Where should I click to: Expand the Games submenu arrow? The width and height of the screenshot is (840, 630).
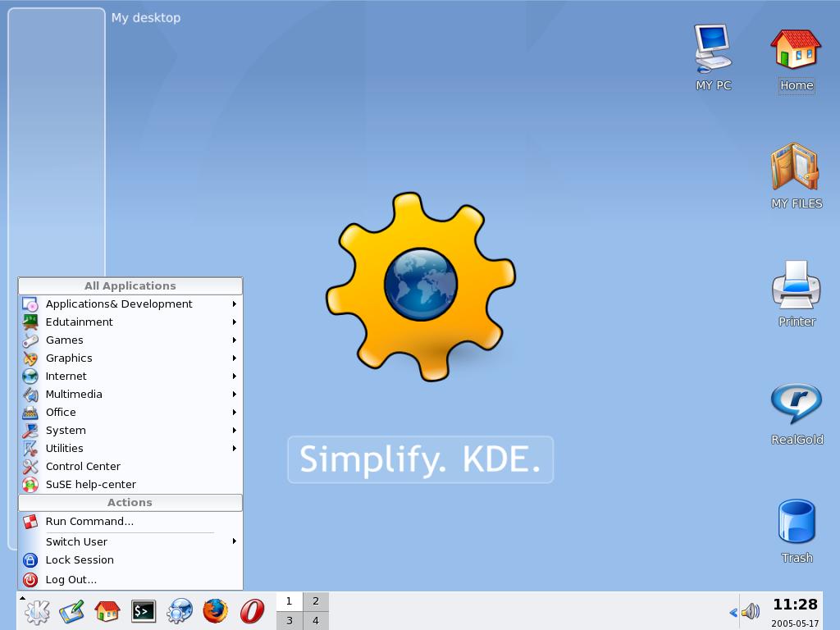234,340
